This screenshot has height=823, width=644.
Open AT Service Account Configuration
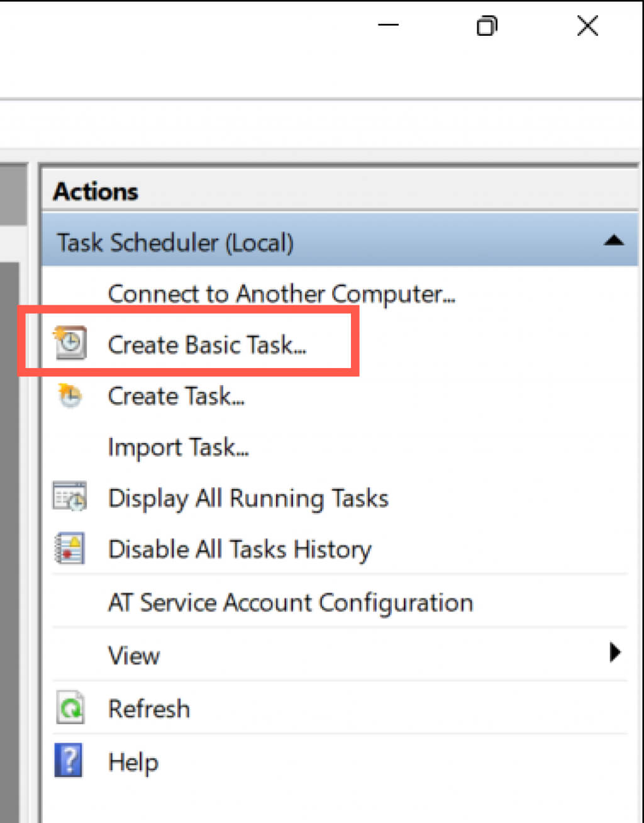tap(291, 603)
